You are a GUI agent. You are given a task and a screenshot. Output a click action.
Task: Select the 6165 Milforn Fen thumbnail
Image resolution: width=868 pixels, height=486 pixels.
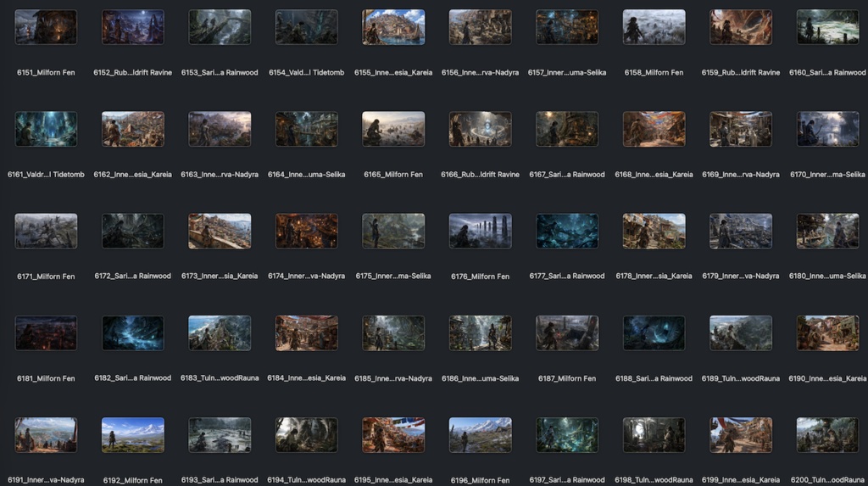(393, 129)
